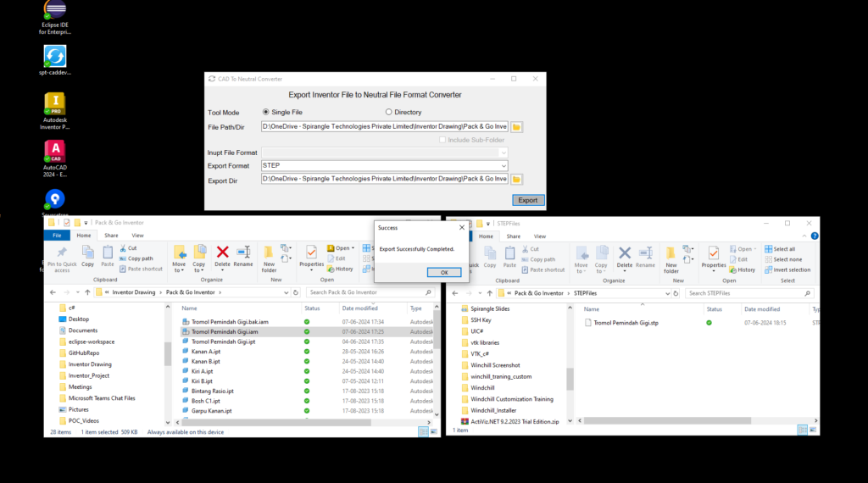
Task: Open File tab in Pack & Go Inventor
Action: [x=57, y=236]
